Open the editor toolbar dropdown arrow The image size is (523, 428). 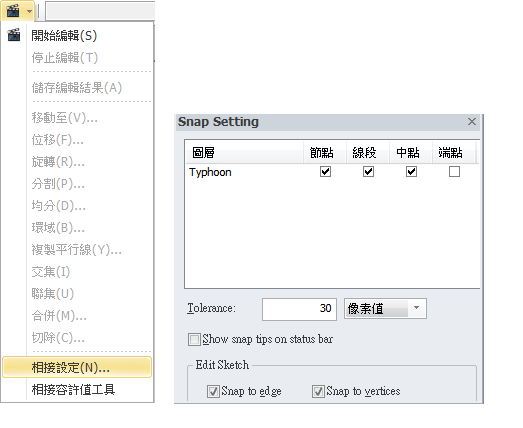[29, 11]
